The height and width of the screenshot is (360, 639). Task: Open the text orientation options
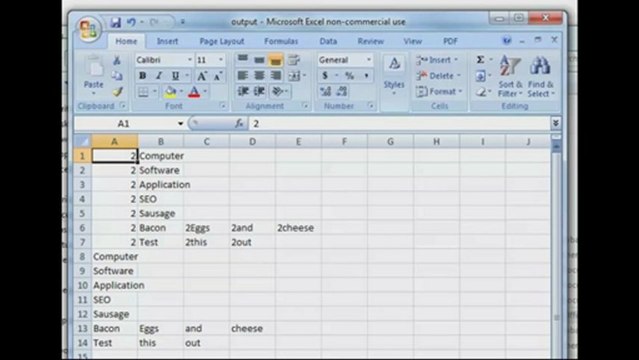click(x=278, y=91)
